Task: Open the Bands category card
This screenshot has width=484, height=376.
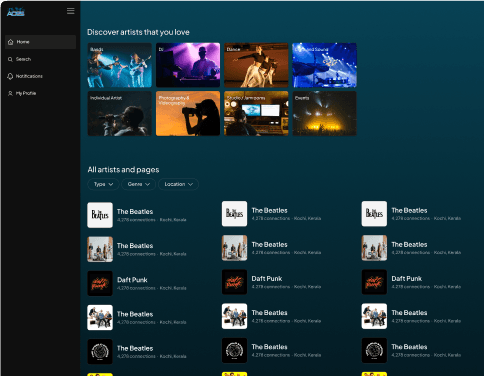Action: (120, 65)
